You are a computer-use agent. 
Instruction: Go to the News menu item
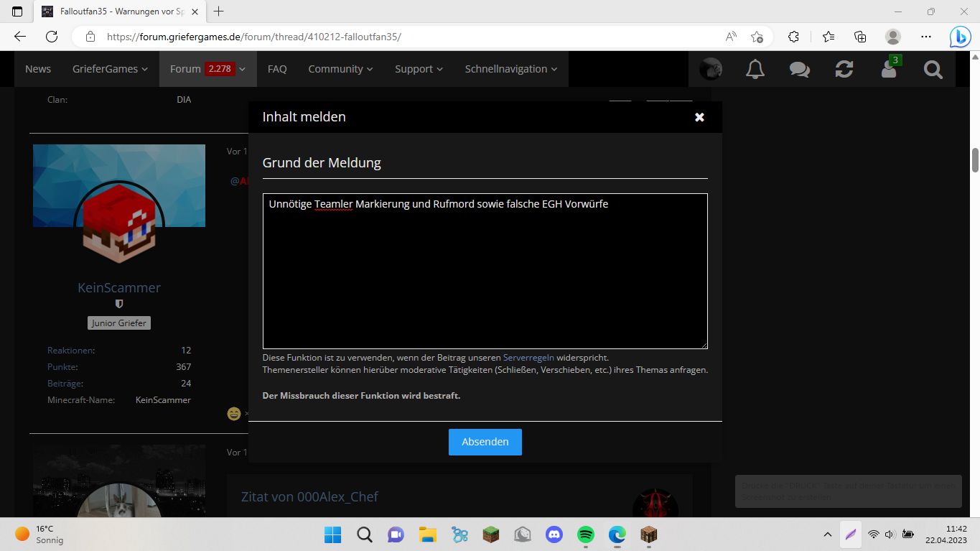[38, 69]
